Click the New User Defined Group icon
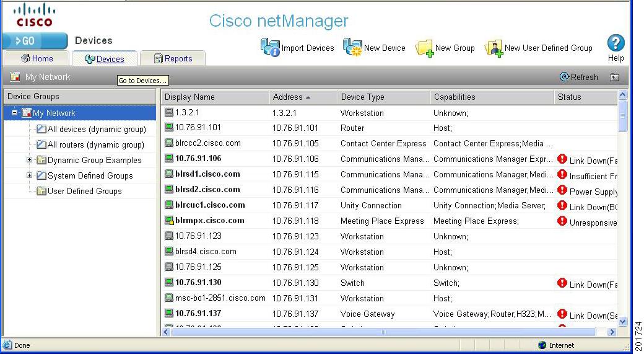Image resolution: width=644 pixels, height=354 pixels. point(494,48)
